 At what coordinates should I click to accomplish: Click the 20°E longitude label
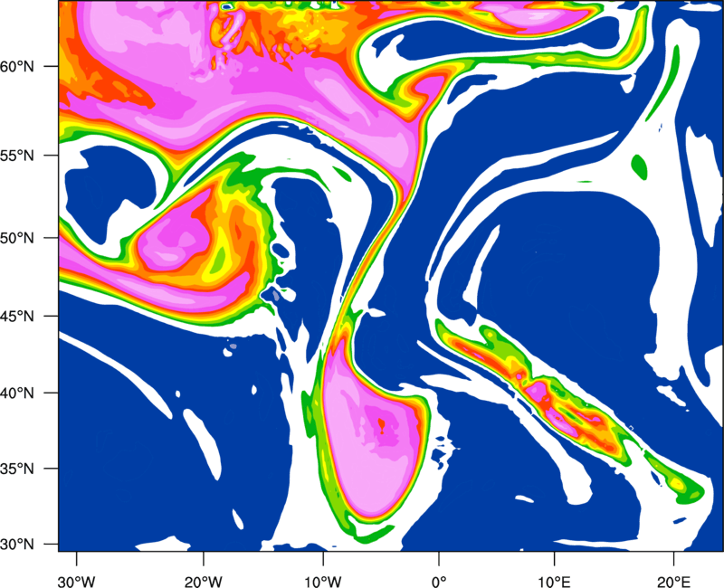(673, 582)
